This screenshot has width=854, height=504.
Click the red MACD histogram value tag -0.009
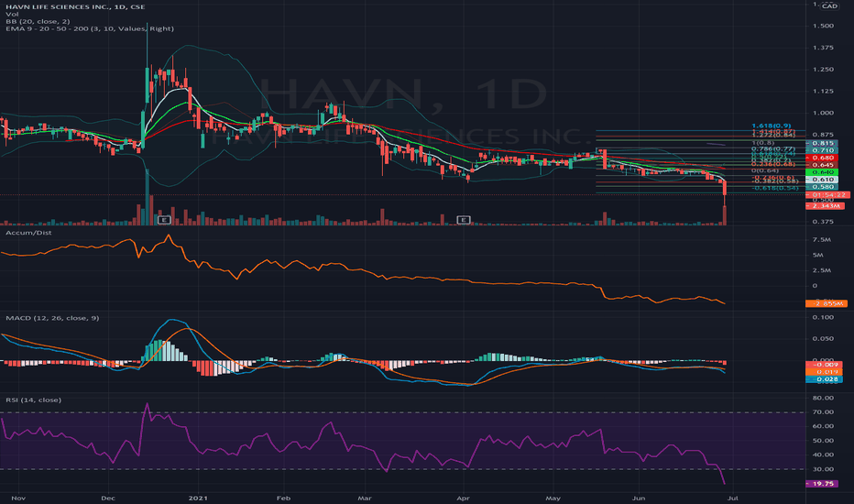tap(824, 365)
